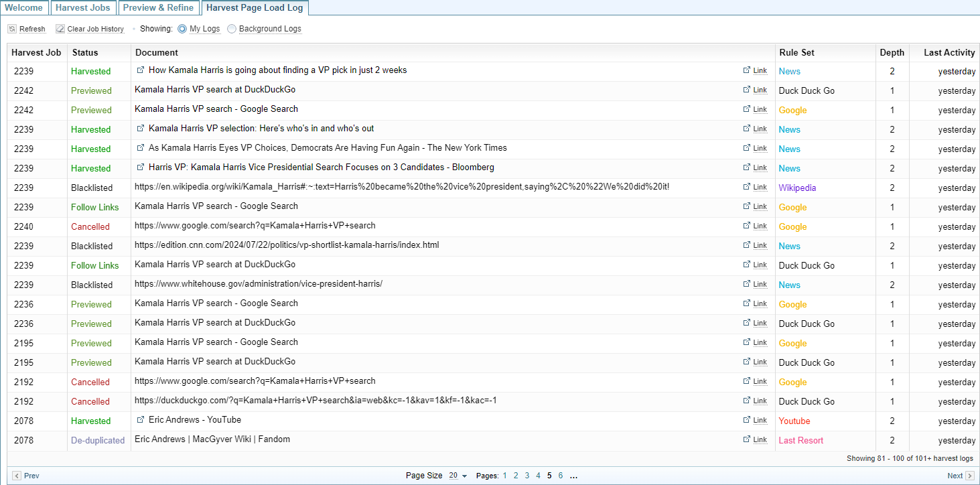Sort by the Last Activity column header

(x=949, y=52)
